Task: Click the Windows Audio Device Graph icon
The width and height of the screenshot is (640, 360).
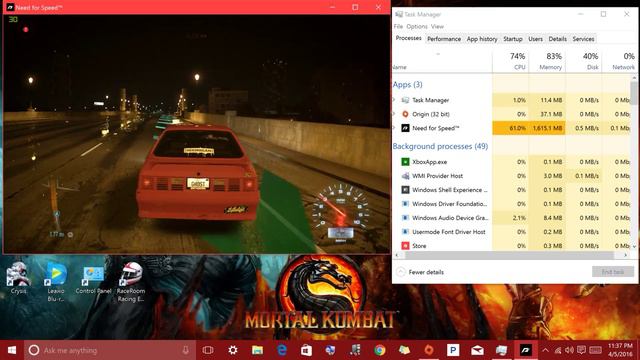Action: [405, 218]
